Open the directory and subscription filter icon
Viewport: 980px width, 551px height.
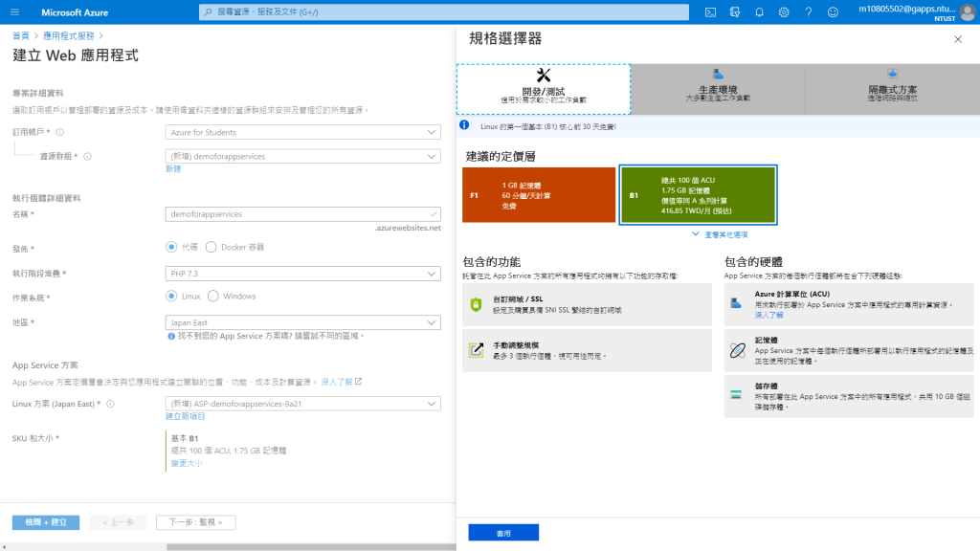pyautogui.click(x=735, y=11)
